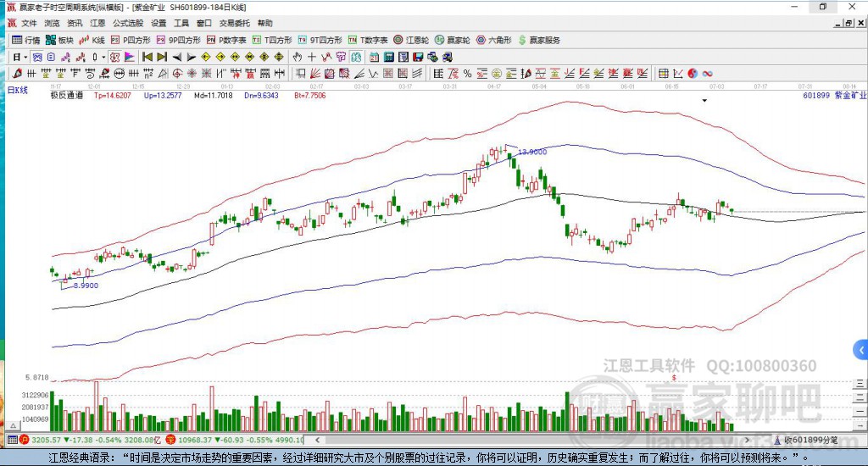Expand the 日 period dropdown arrow
Viewport: 868px width, 466px height.
[25, 57]
